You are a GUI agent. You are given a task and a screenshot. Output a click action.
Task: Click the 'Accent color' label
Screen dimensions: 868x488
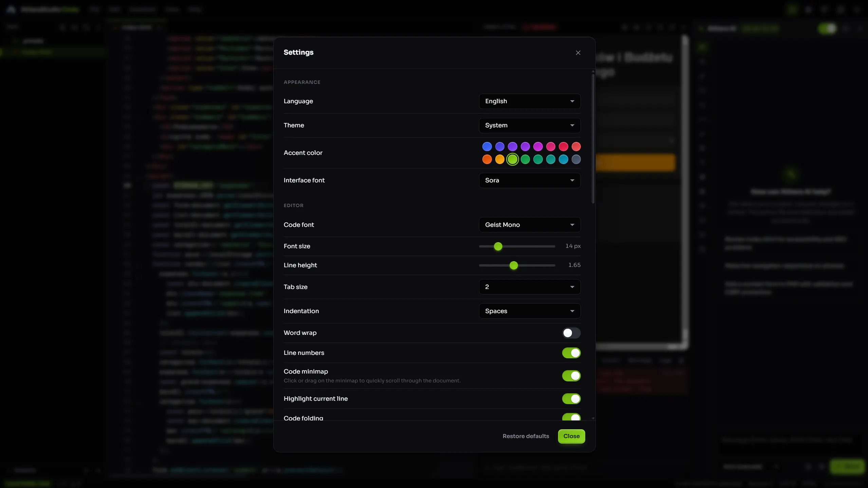click(x=303, y=153)
